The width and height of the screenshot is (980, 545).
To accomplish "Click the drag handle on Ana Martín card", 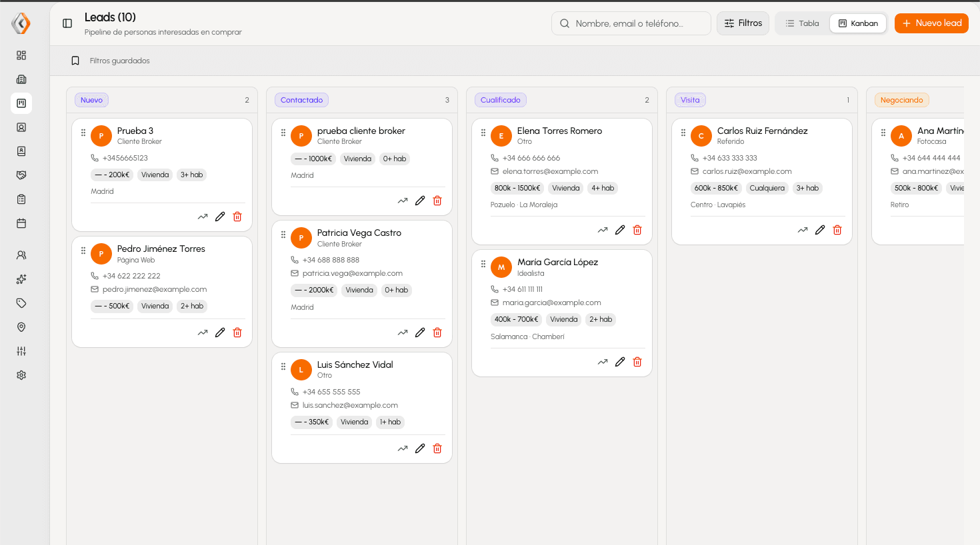I will pos(883,133).
